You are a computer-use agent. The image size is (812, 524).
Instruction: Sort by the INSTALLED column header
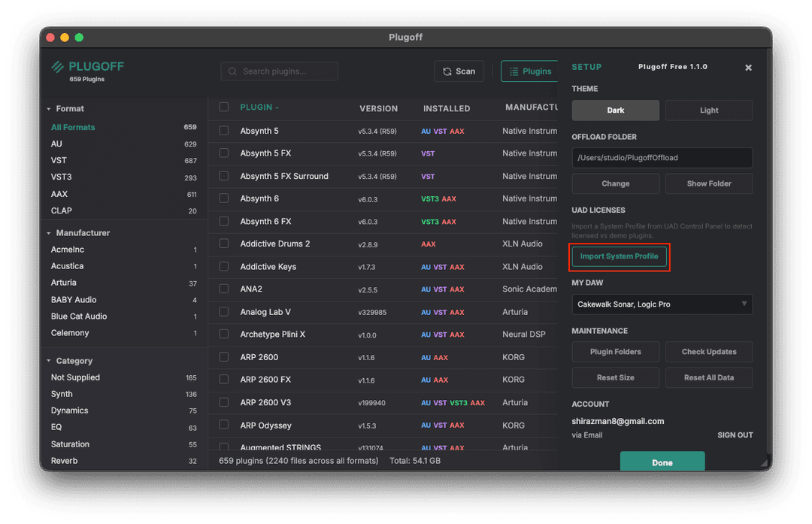point(447,109)
